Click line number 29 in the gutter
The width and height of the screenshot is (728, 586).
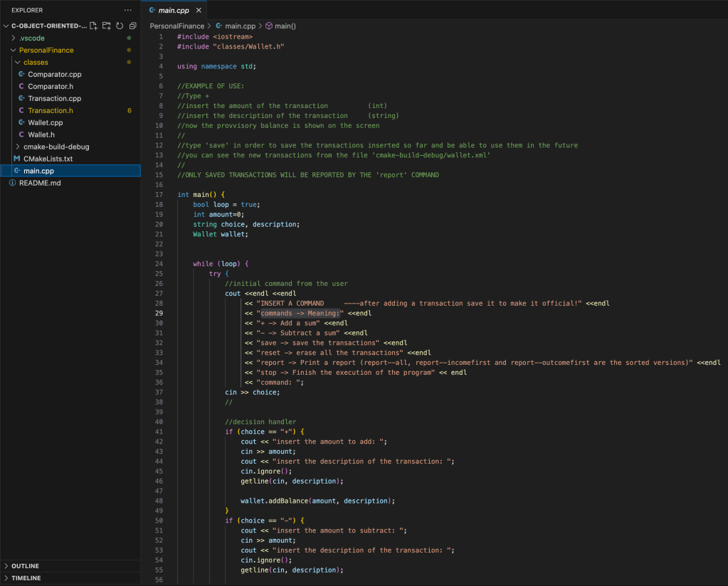159,313
